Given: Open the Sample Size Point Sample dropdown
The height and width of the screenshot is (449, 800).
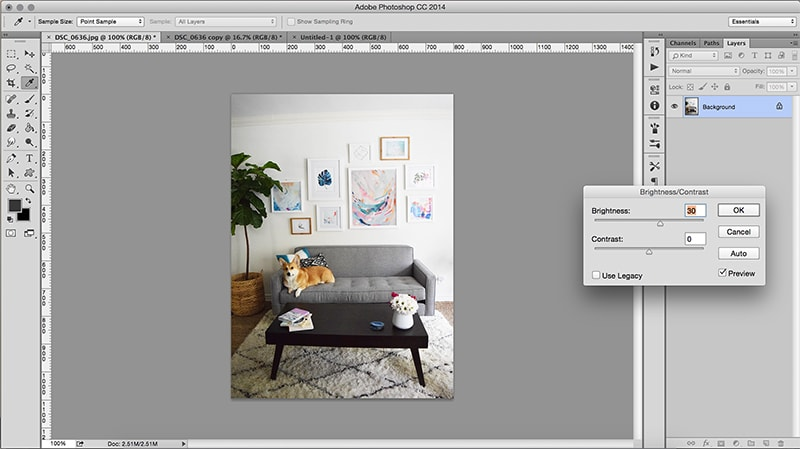Looking at the screenshot, I should 111,21.
